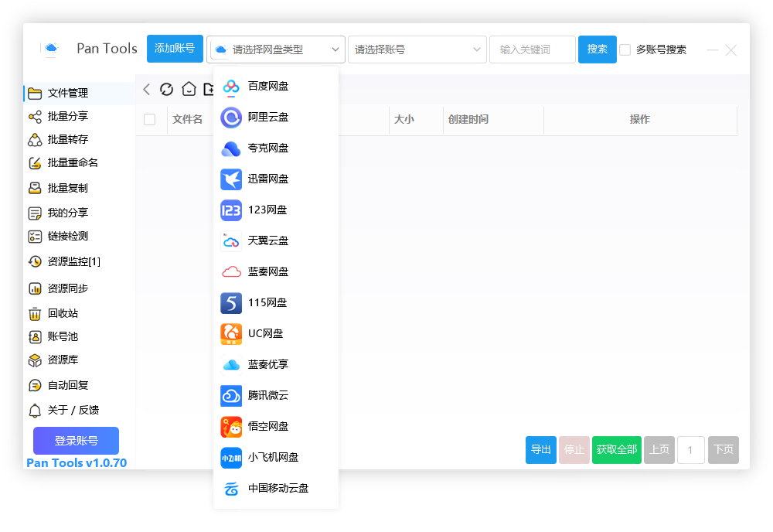
Task: Click the back arrow above the file list
Action: pos(146,89)
